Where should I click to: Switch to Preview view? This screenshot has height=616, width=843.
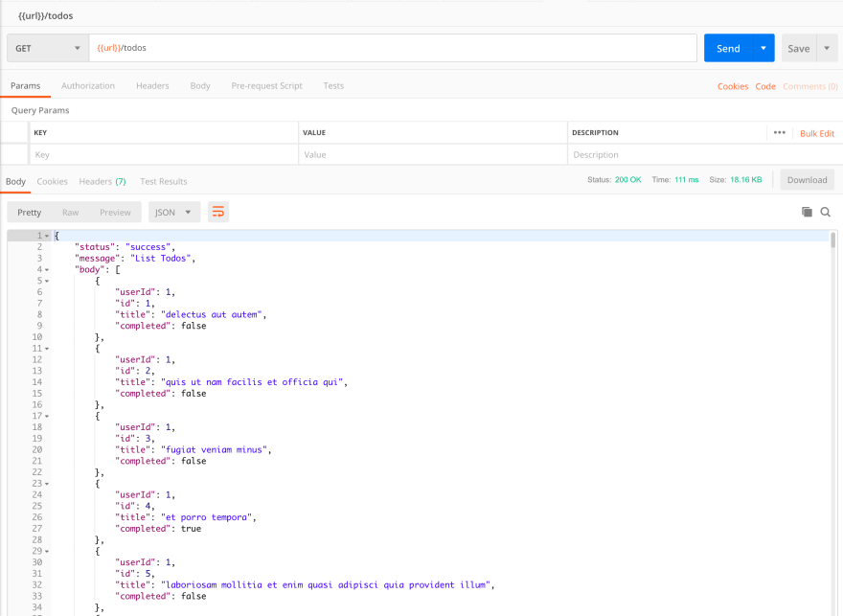point(115,213)
